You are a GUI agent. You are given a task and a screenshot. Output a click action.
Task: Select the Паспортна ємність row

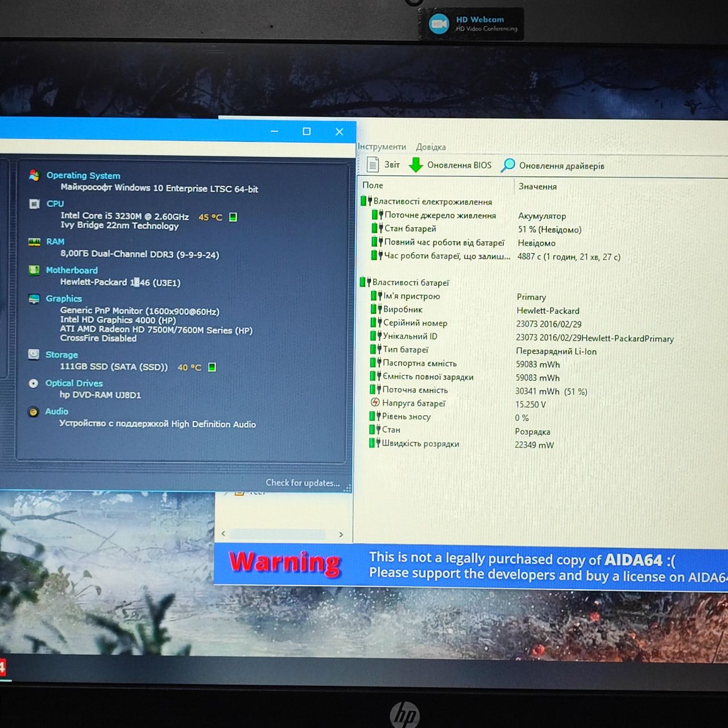[413, 363]
